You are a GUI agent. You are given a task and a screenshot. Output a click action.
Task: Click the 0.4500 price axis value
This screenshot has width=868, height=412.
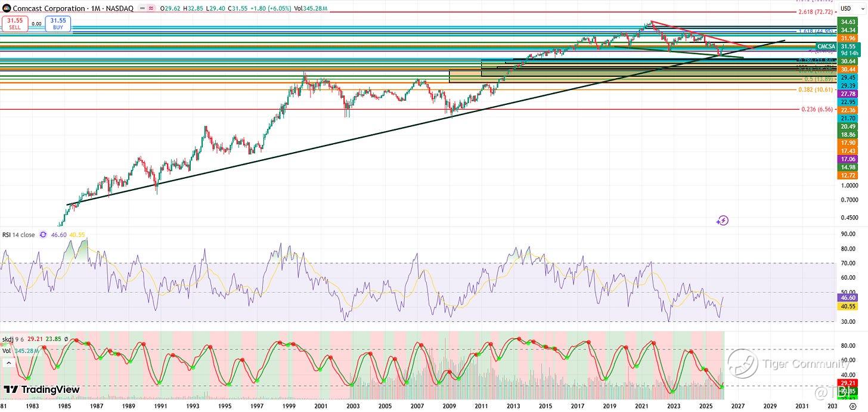(848, 217)
